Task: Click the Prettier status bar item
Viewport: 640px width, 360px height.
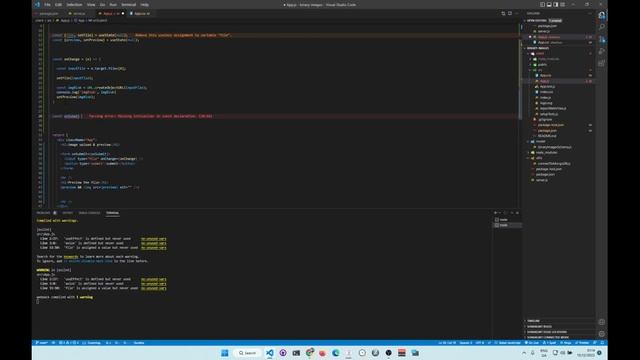Action: (x=582, y=343)
